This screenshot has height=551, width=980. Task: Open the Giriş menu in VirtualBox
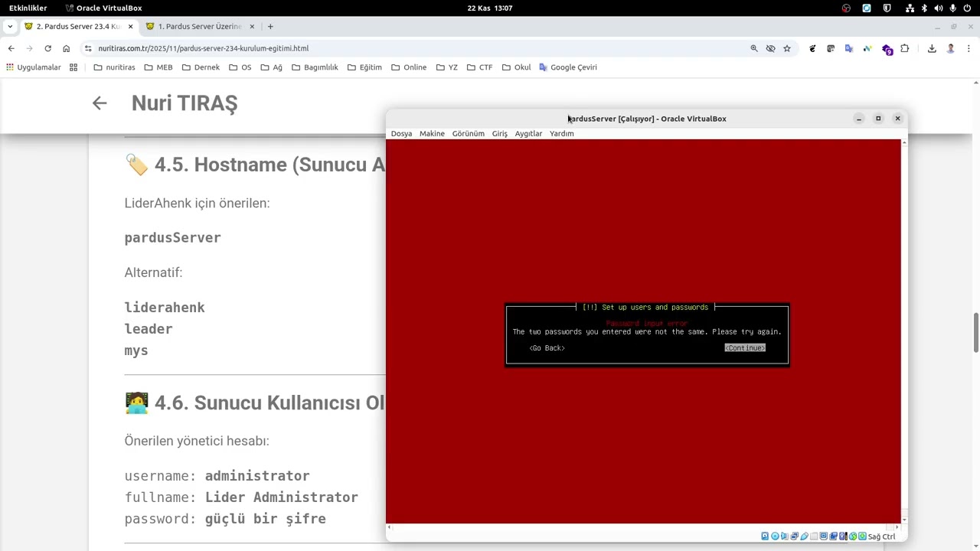pyautogui.click(x=499, y=133)
